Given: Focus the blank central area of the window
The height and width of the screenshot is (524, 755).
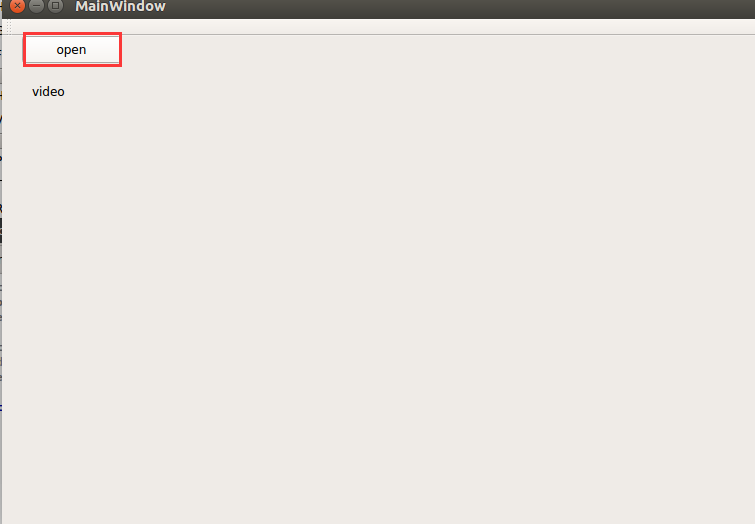Looking at the screenshot, I should click(385, 289).
